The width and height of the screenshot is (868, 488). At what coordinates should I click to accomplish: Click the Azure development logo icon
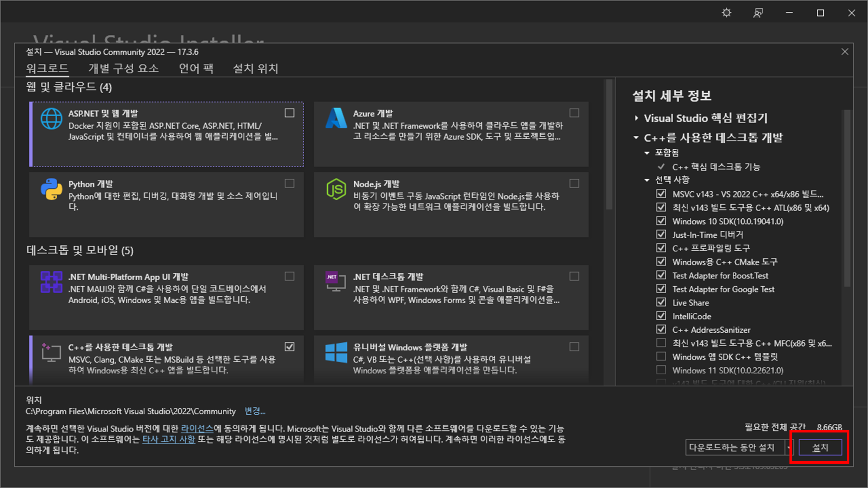[x=336, y=118]
